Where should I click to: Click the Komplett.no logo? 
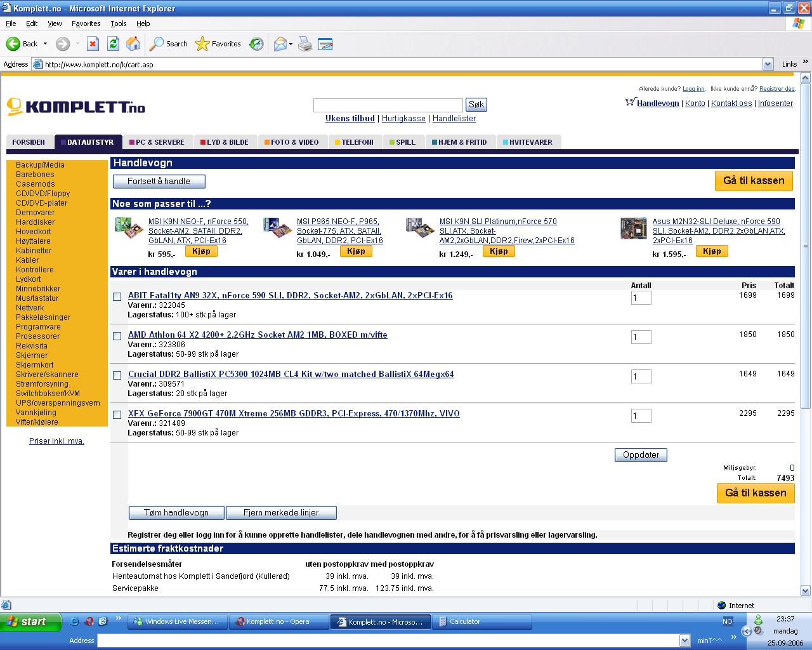point(76,107)
